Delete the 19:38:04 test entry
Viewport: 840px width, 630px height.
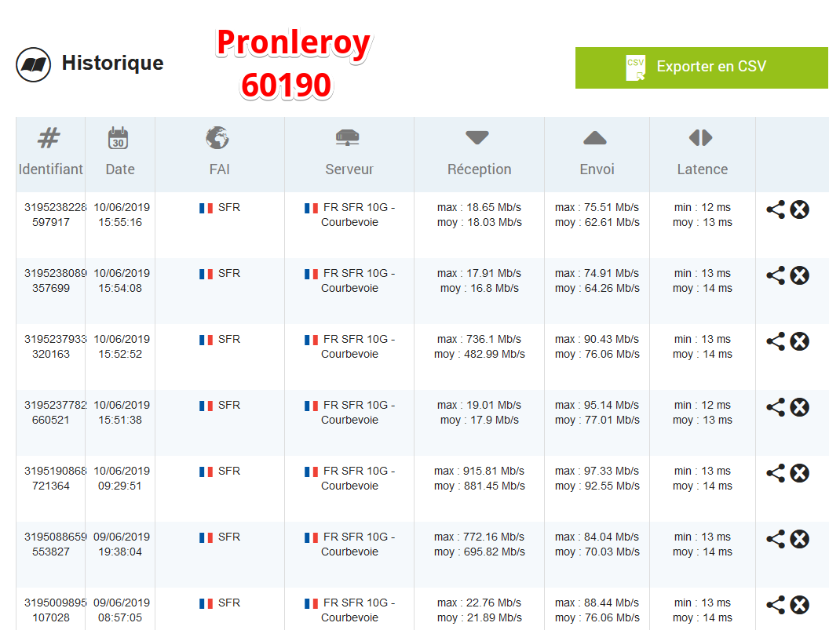[800, 539]
